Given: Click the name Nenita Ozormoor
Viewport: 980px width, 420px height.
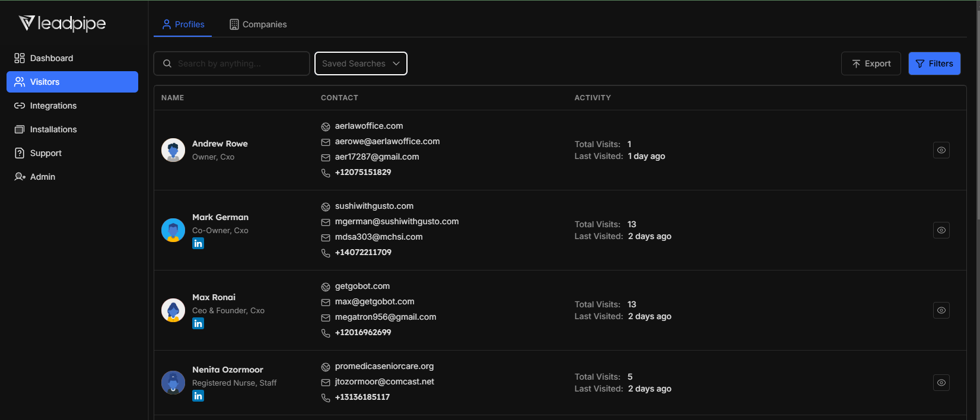Looking at the screenshot, I should click(228, 370).
